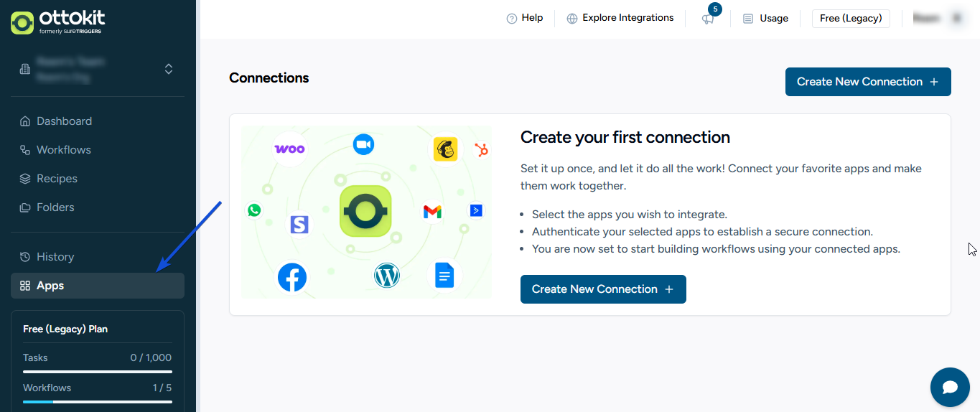Click the Mailchimp logo
980x412 pixels.
click(445, 149)
